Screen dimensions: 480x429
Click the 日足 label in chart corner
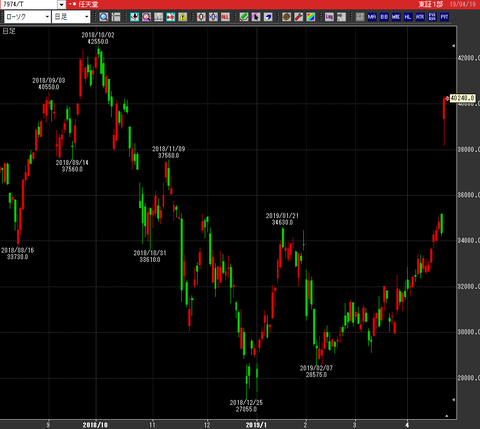pyautogui.click(x=9, y=31)
